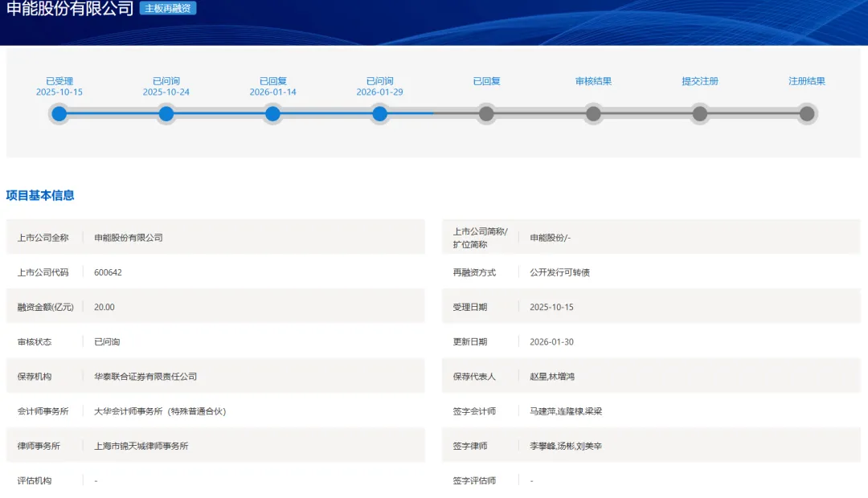This screenshot has width=868, height=498.
Task: Select the 已回复 2026-01-14 timeline node
Action: [x=273, y=114]
